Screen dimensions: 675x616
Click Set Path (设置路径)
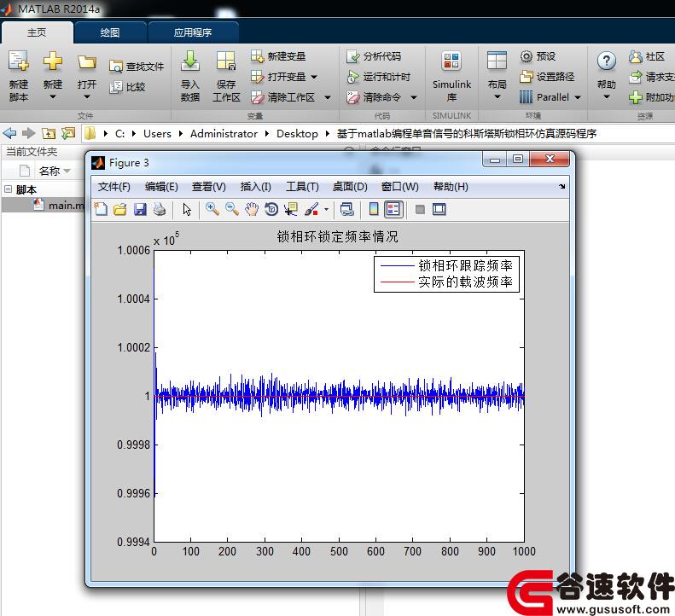(x=547, y=77)
